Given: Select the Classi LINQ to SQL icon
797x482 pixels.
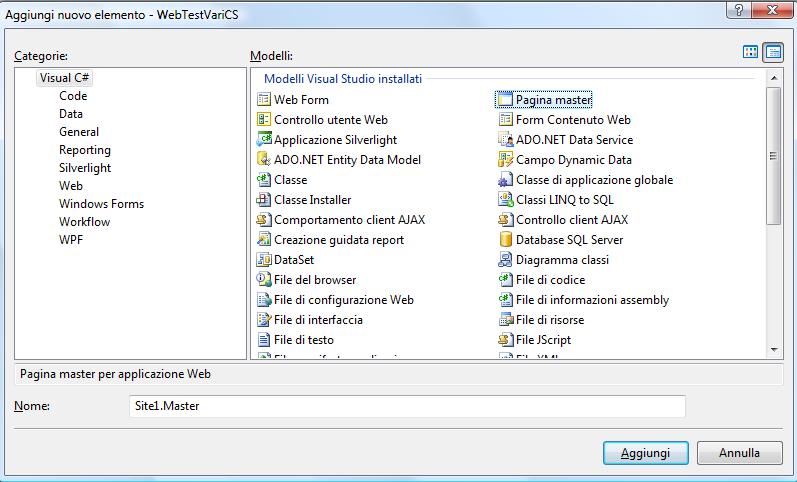Looking at the screenshot, I should click(505, 199).
